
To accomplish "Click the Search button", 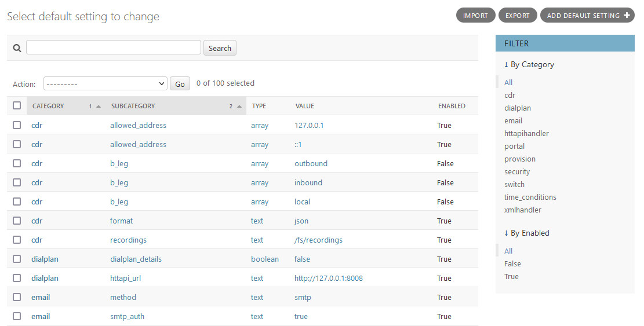I will pos(220,48).
